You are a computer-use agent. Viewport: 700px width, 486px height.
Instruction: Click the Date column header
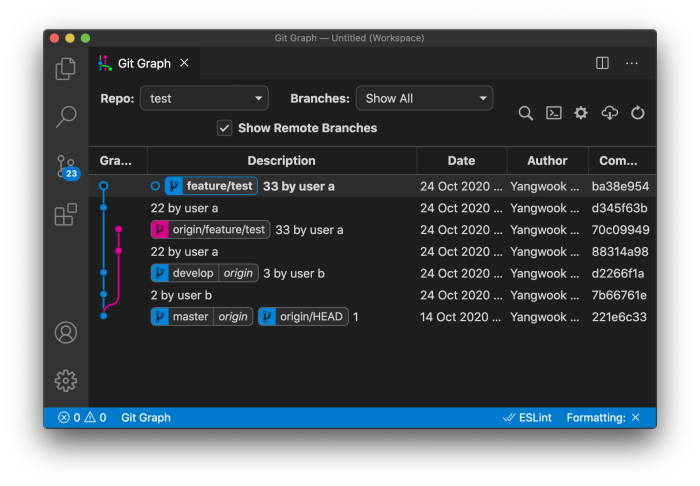pyautogui.click(x=462, y=161)
